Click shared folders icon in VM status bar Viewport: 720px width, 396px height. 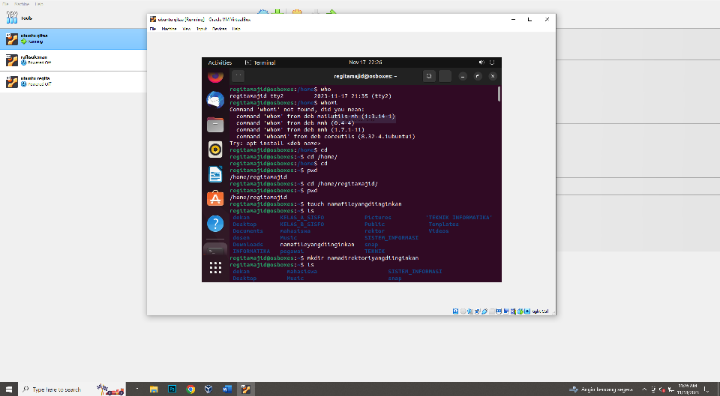(492, 311)
